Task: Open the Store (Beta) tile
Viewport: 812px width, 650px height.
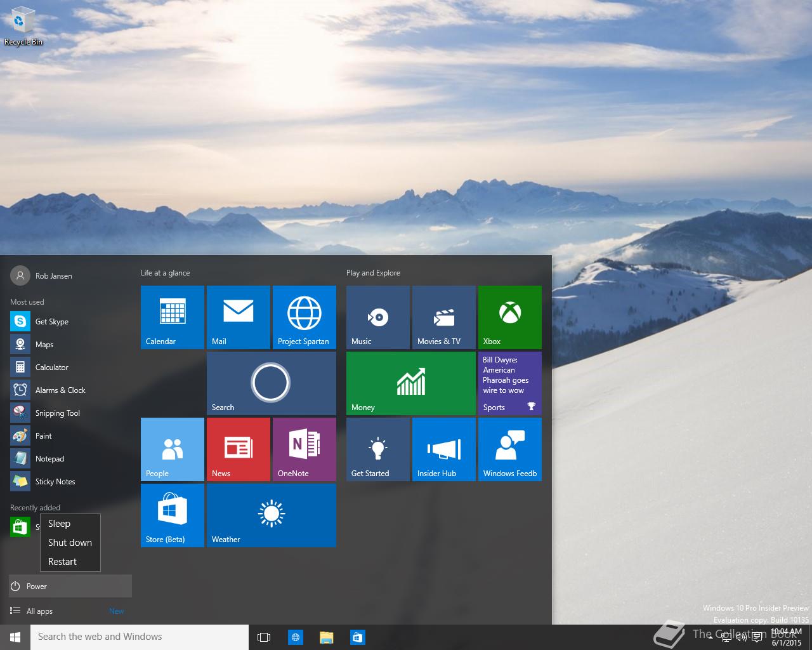Action: click(173, 515)
